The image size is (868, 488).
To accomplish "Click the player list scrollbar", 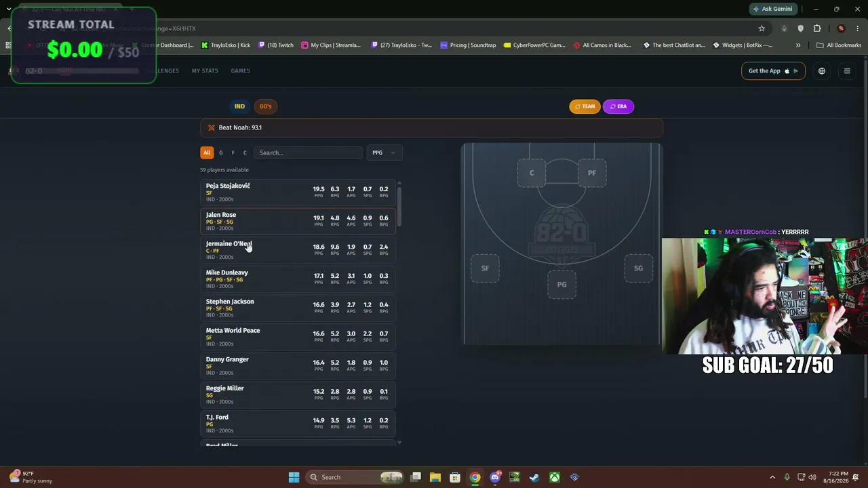I will (x=399, y=207).
